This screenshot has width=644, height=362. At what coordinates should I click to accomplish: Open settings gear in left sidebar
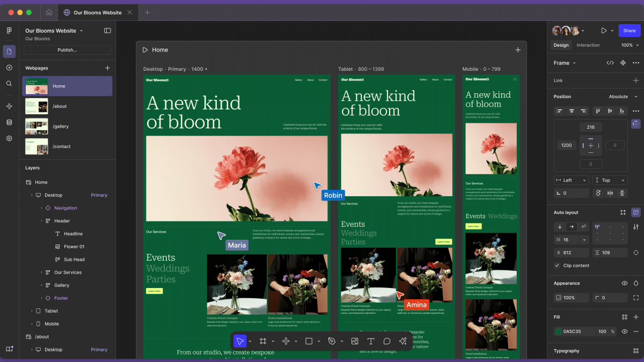pyautogui.click(x=9, y=138)
